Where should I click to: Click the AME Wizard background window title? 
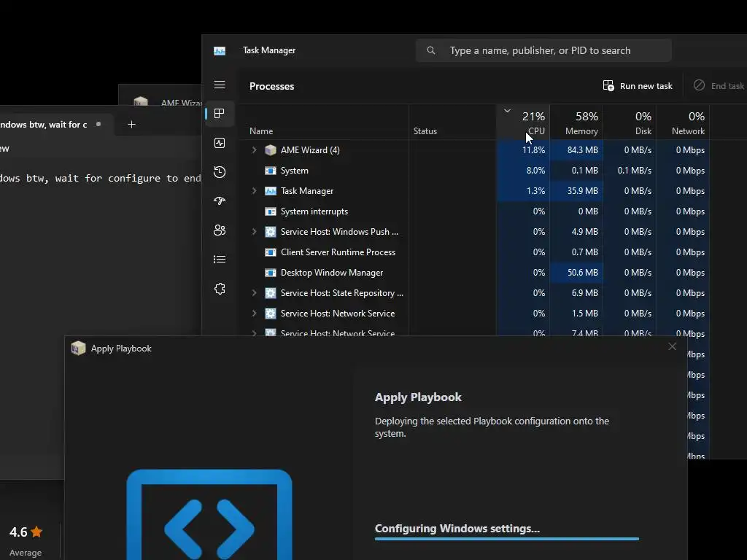[x=181, y=102]
